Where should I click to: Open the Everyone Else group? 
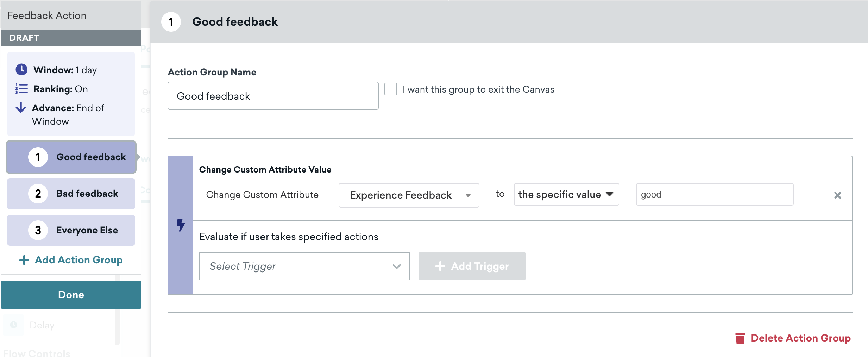71,230
